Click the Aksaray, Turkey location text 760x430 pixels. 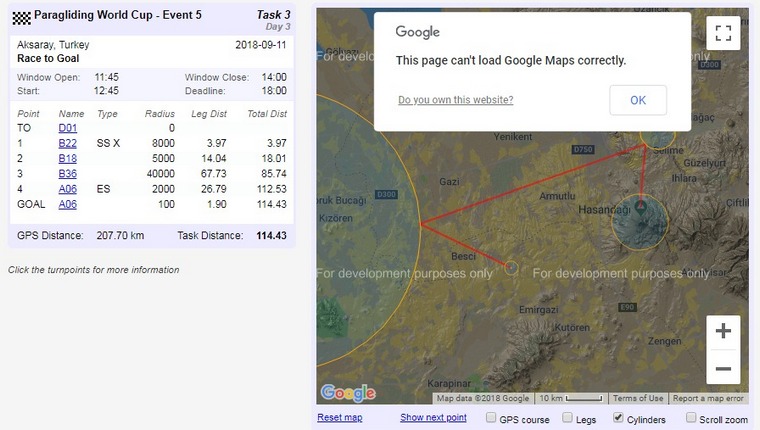[53, 45]
